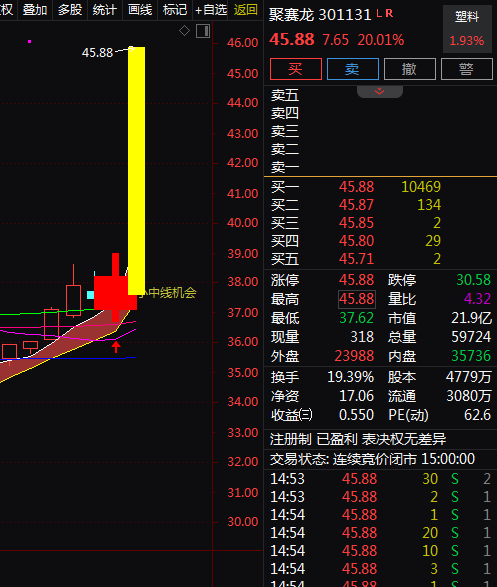
Task: Add stock via +自选 button
Action: [211, 9]
